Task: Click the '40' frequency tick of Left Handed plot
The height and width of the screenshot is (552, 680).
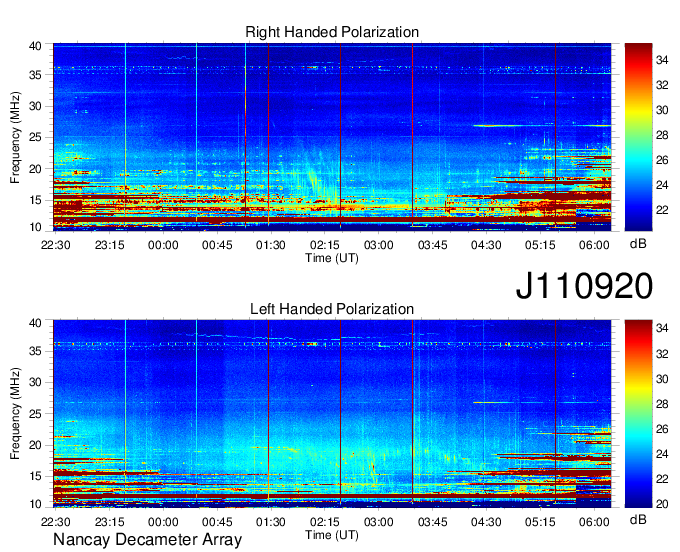Action: point(35,323)
